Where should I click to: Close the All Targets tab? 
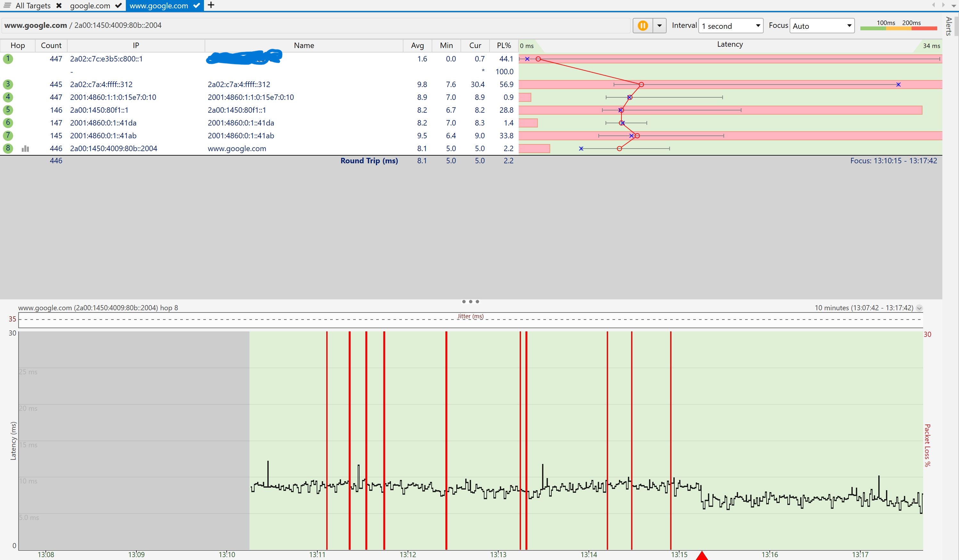(59, 6)
